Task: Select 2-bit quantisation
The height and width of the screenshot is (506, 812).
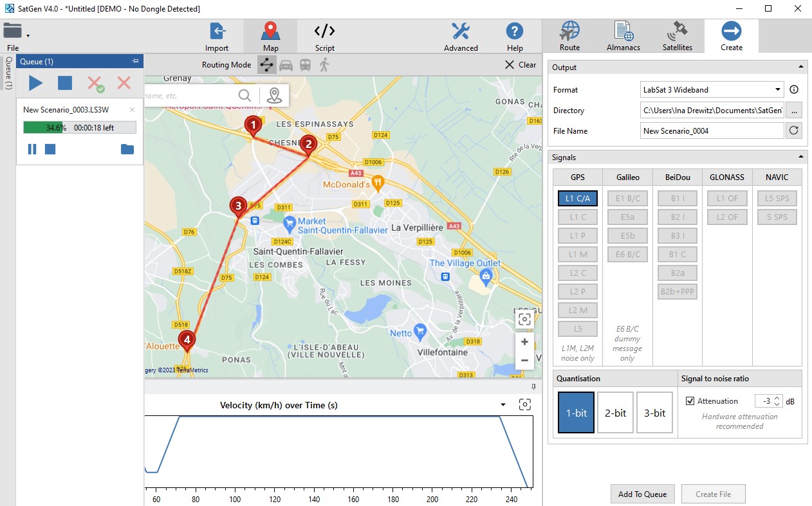Action: coord(615,413)
